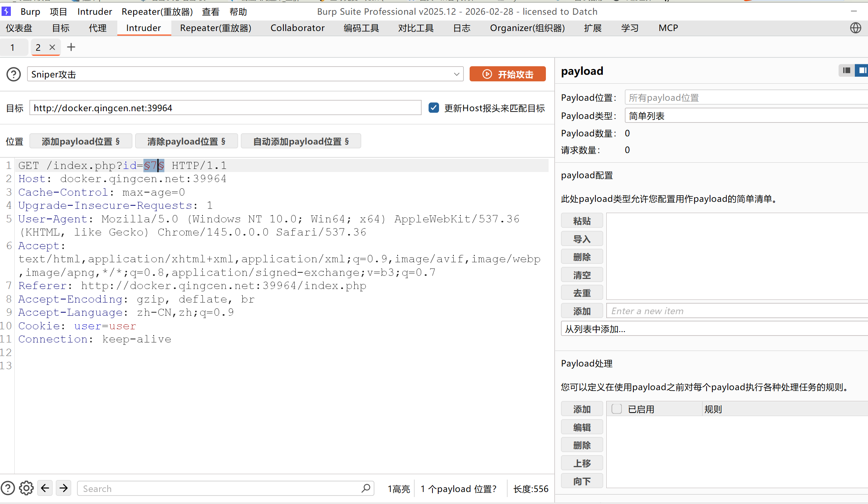The height and width of the screenshot is (504, 868).
Task: Open the help icon beside attack type
Action: click(13, 74)
